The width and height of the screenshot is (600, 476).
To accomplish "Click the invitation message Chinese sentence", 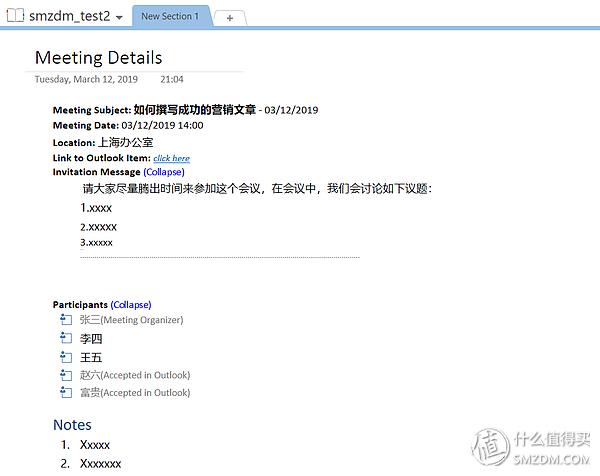I will point(257,189).
